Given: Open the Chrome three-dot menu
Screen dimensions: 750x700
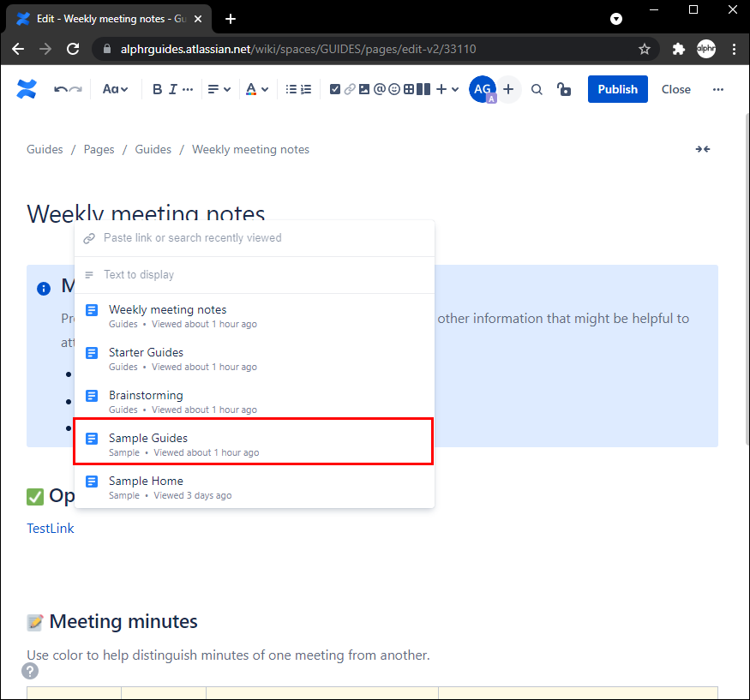Looking at the screenshot, I should tap(734, 49).
